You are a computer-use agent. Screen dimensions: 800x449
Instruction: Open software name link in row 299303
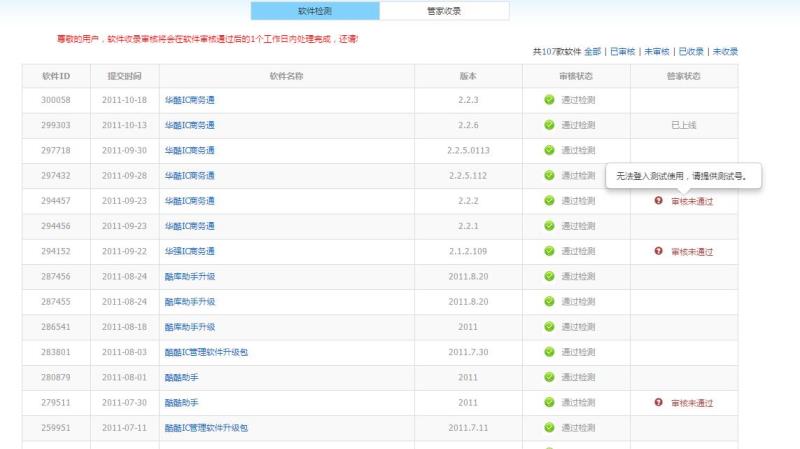pyautogui.click(x=189, y=125)
